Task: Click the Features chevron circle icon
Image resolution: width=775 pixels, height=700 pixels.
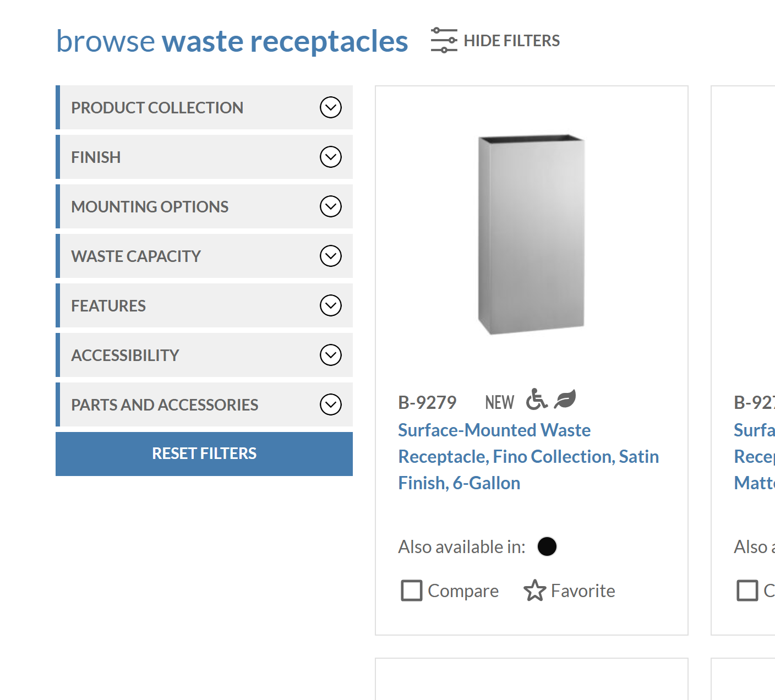Action: [x=331, y=305]
